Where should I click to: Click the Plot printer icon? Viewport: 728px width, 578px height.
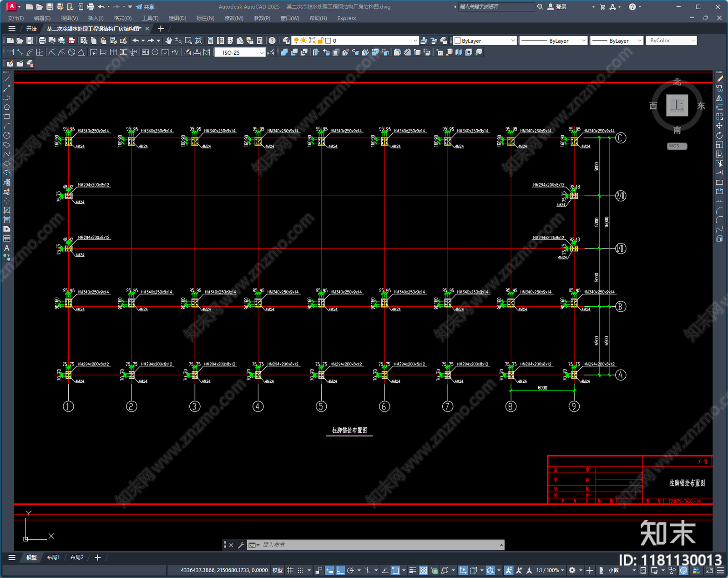pyautogui.click(x=42, y=41)
